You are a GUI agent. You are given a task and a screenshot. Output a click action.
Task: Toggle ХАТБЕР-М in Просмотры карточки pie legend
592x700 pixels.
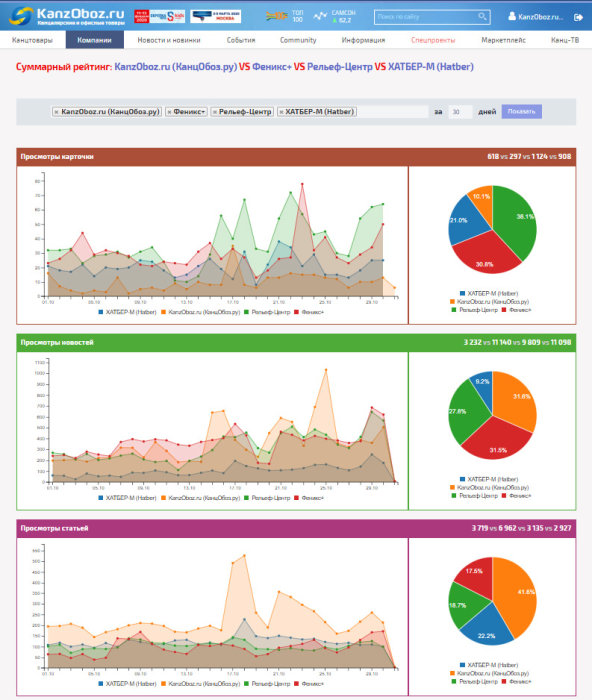[489, 293]
